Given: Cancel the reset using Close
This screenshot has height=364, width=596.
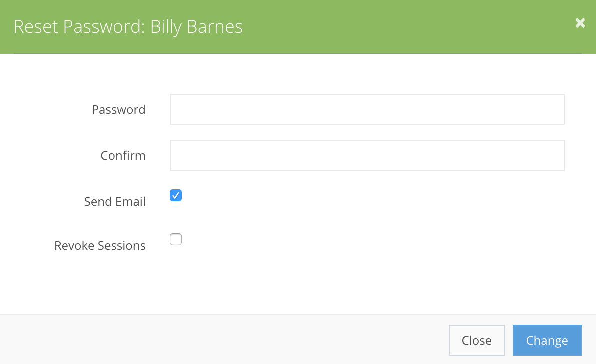Looking at the screenshot, I should tap(476, 340).
